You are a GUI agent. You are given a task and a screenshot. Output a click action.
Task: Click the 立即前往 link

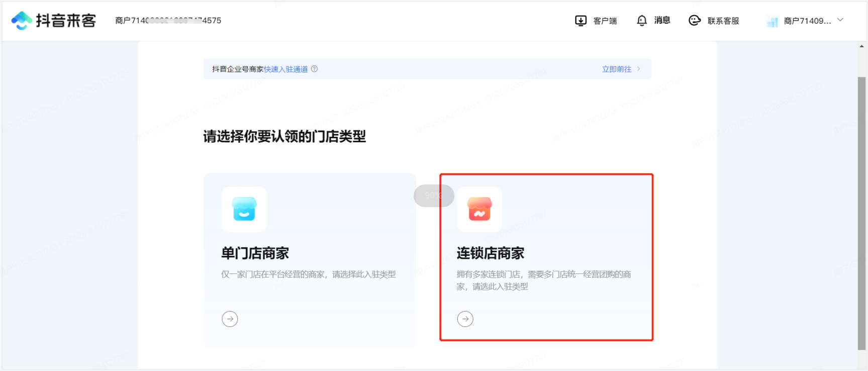click(x=617, y=69)
